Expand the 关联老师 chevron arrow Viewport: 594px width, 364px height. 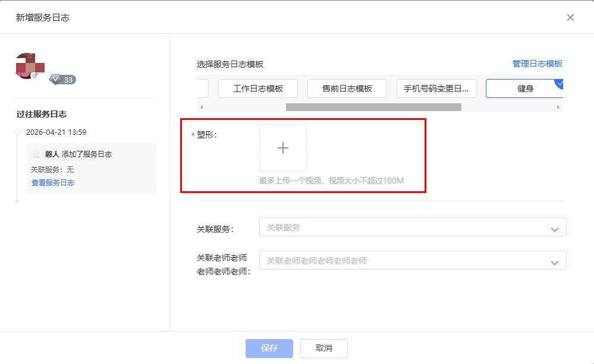coord(555,262)
